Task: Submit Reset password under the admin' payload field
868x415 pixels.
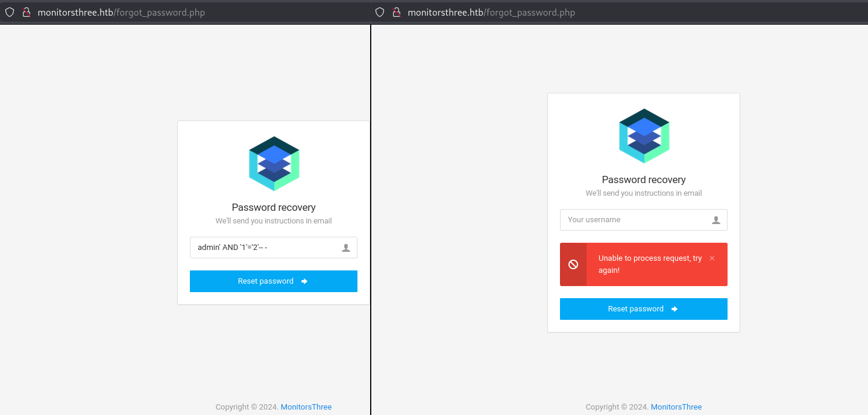Action: pos(274,281)
